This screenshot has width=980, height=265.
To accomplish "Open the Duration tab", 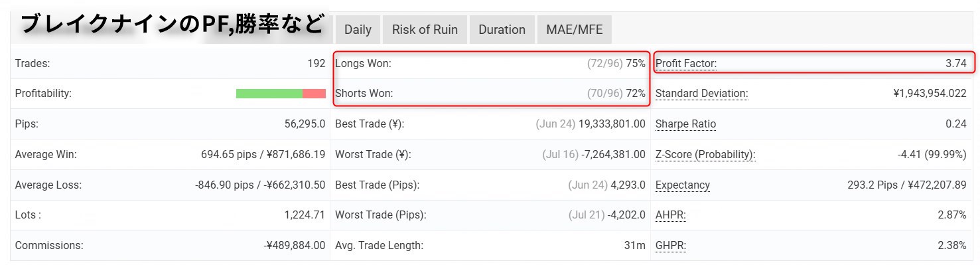I will (x=502, y=30).
